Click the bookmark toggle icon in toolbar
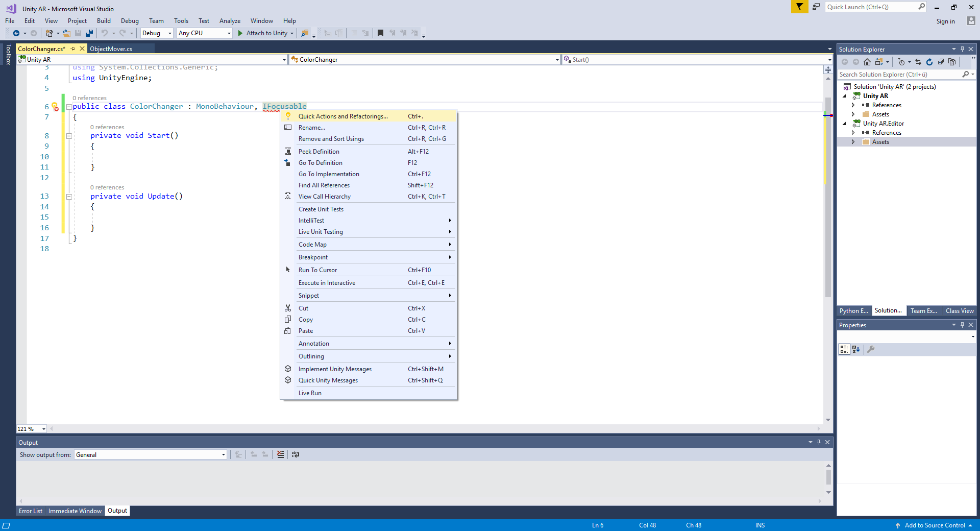Screen dimensions: 980x531 (380, 33)
